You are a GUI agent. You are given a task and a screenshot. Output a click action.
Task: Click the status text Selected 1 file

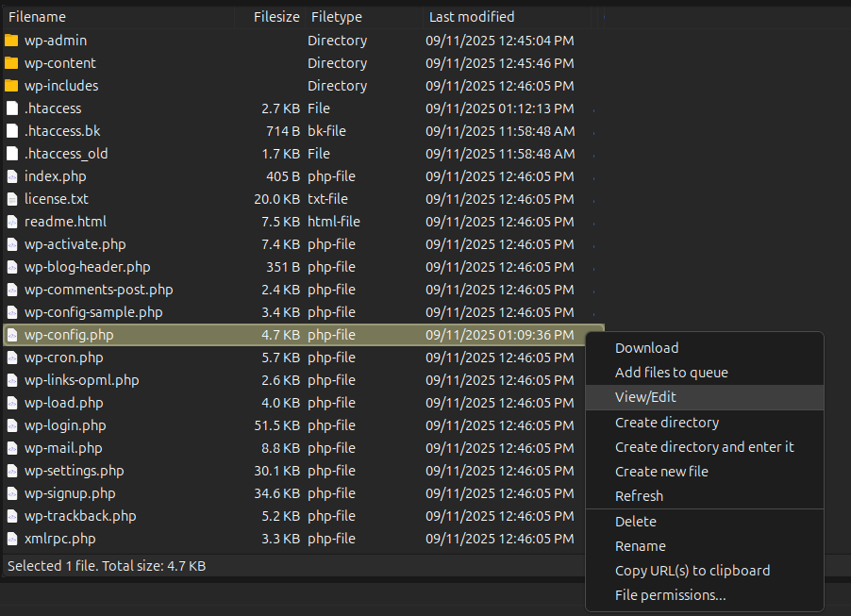pos(53,566)
